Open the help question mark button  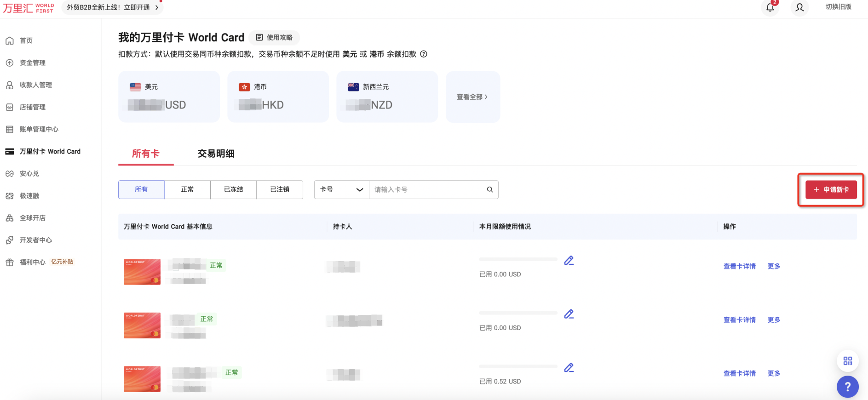tap(848, 387)
